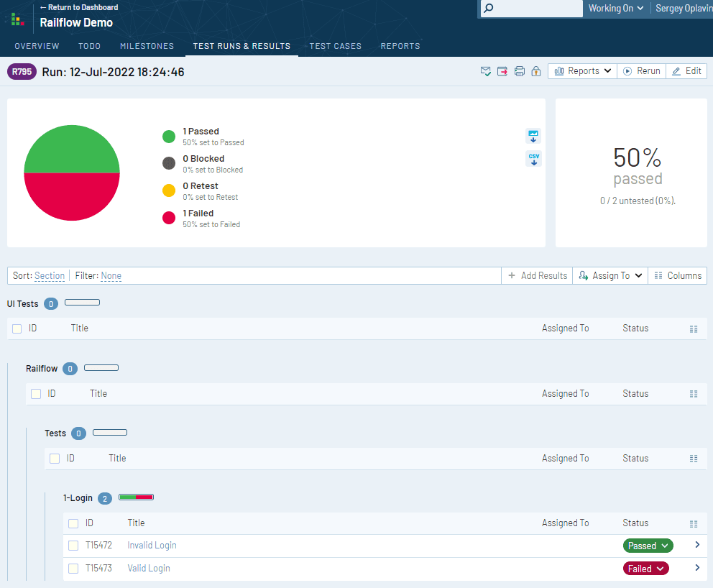Check the checkbox for T15472 Invalid Login
713x588 pixels.
tap(73, 546)
